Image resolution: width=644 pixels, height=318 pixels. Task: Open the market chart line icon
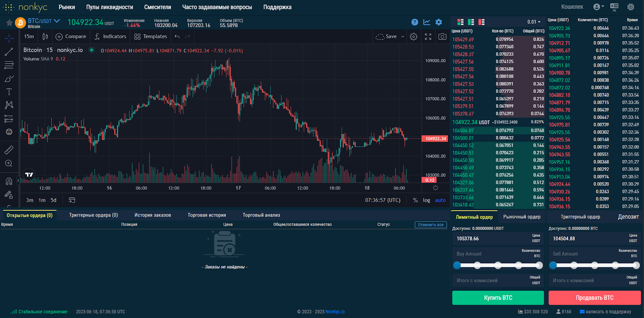point(427,22)
